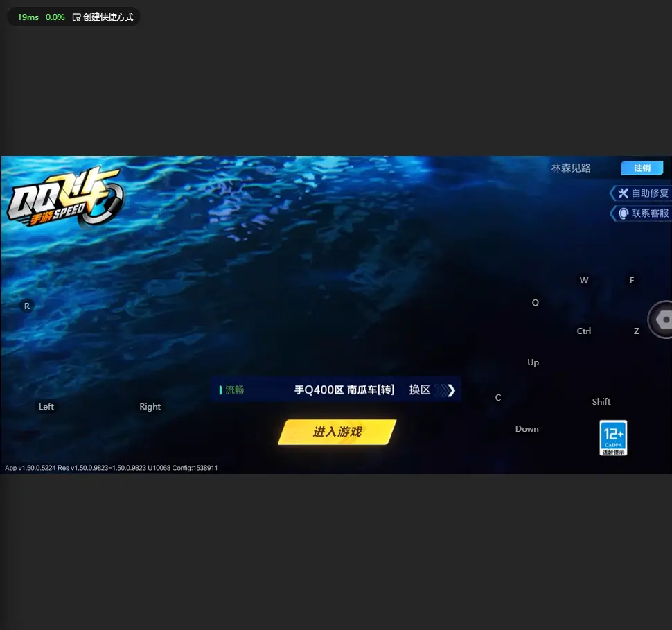
Task: Tap the Shift key overlay
Action: point(601,402)
